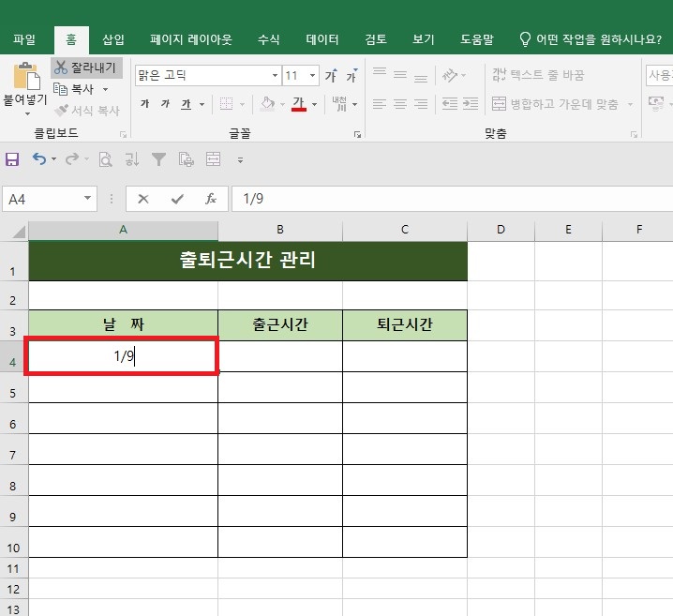Click Format Painter (서식 복사) button
Screen dimensions: 673x616
[x=86, y=111]
